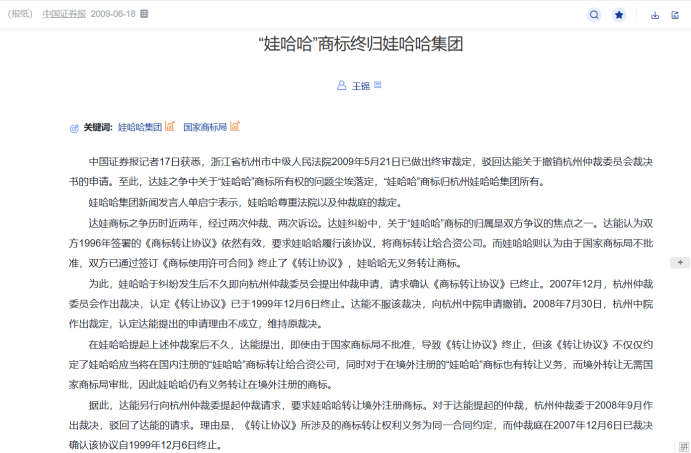Click the share/export icon in header
Screen dimensions: 691x453
[x=675, y=15]
